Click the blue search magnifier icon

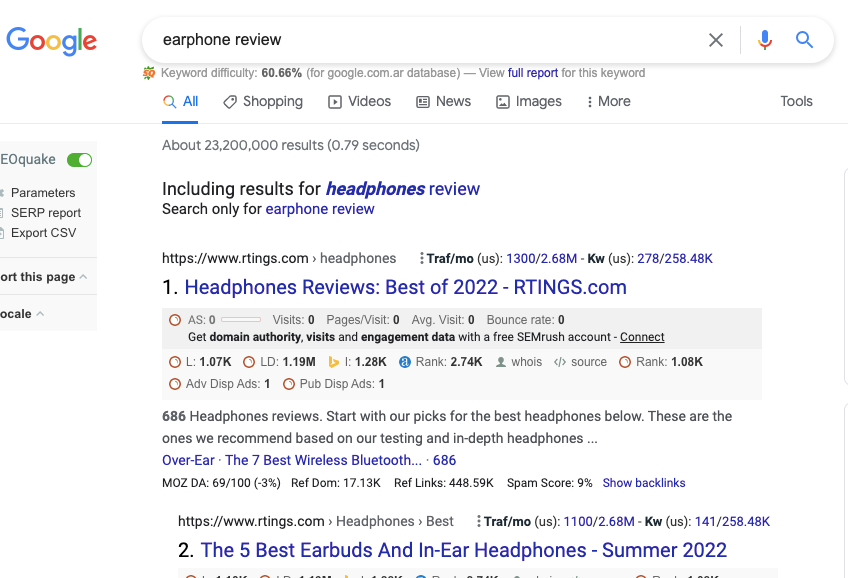tap(804, 40)
